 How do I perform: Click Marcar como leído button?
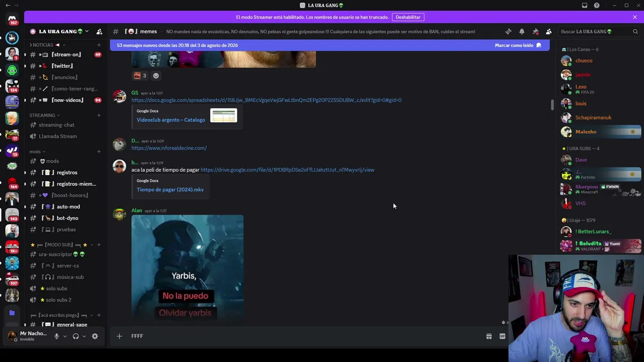[518, 45]
